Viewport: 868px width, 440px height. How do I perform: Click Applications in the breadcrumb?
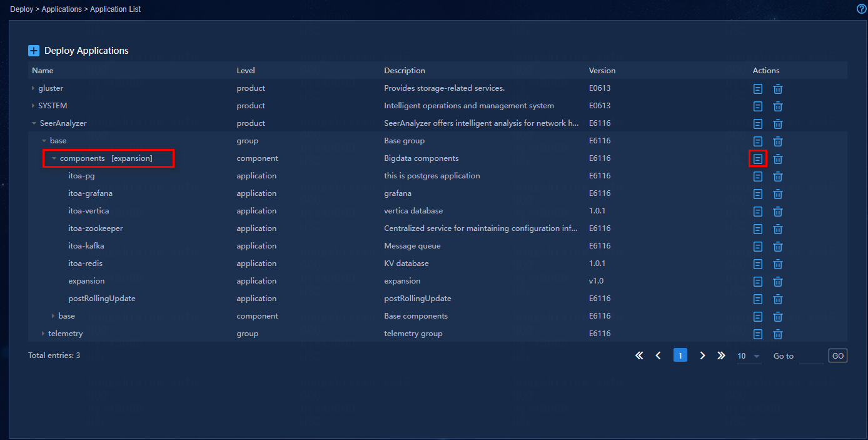click(62, 9)
